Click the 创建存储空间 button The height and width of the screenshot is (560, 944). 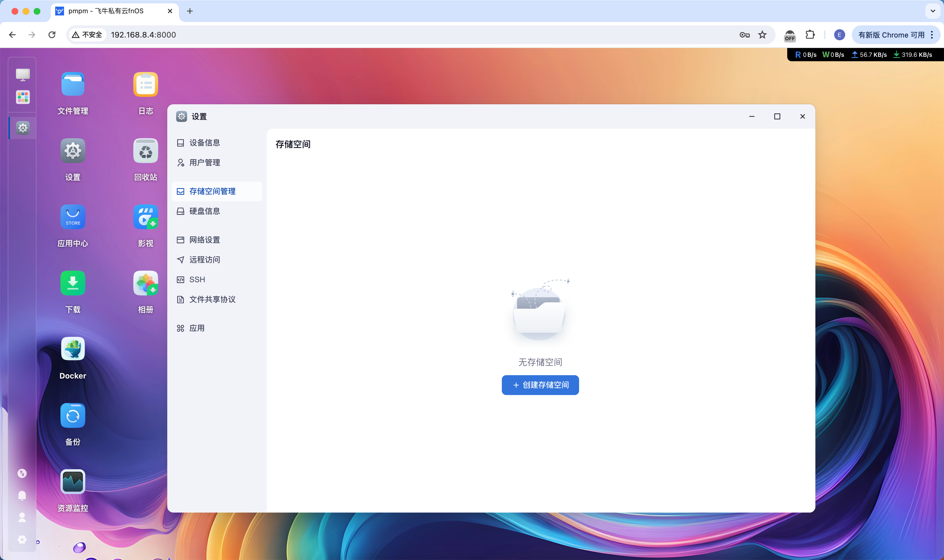click(x=540, y=385)
